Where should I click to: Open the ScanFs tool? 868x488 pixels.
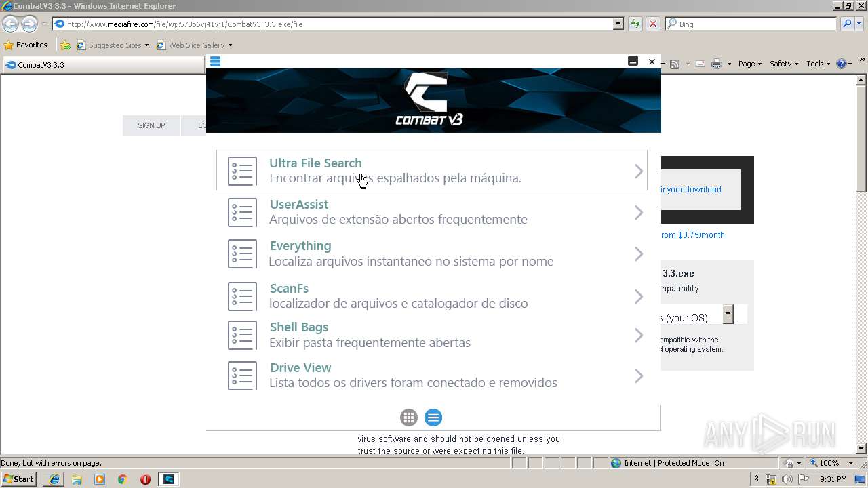[x=432, y=296]
